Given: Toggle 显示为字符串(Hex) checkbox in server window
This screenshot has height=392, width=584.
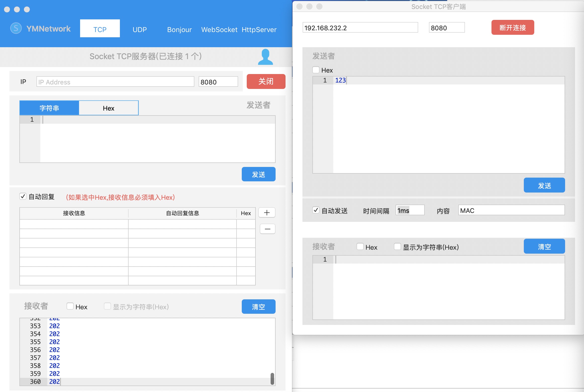Looking at the screenshot, I should [107, 306].
